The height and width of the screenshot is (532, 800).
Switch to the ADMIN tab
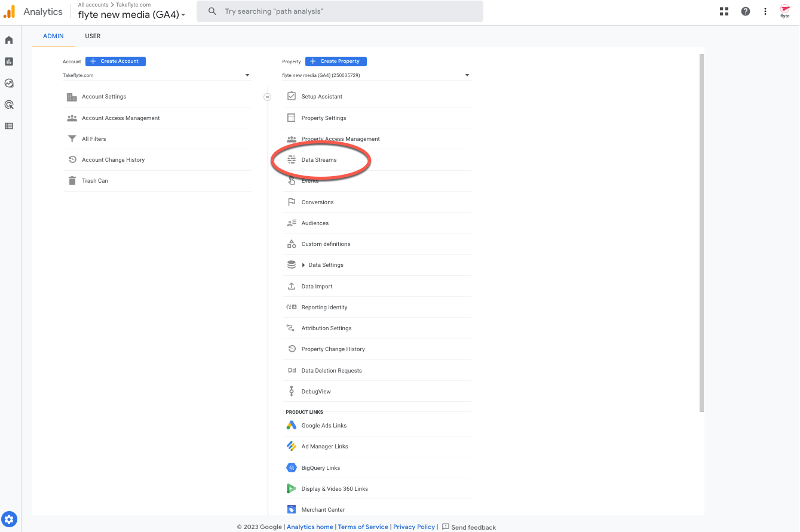(x=53, y=36)
